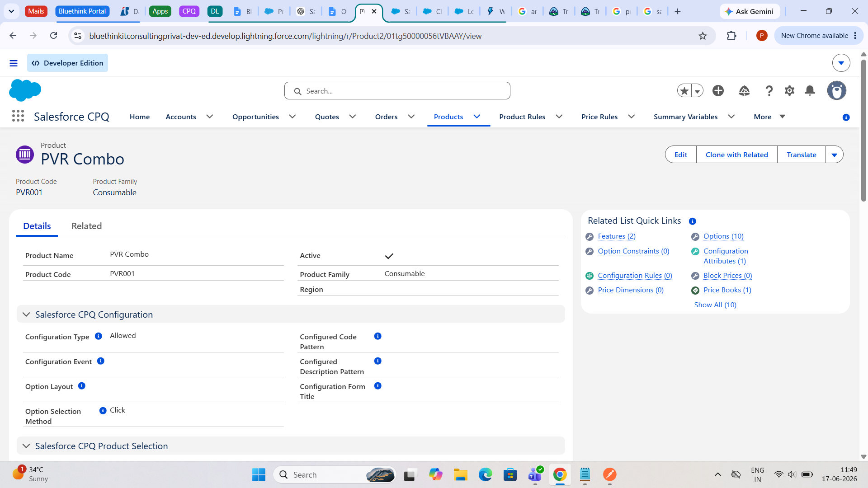868x488 pixels.
Task: Click Clone with Related button
Action: click(737, 155)
